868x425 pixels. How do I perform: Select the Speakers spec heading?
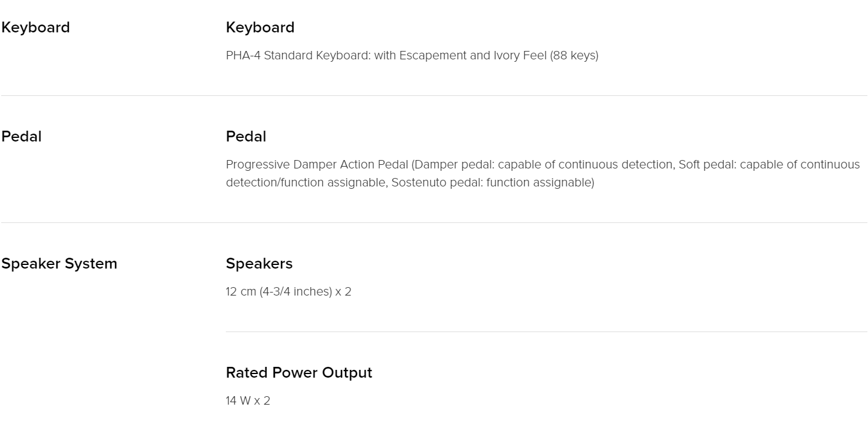tap(259, 264)
